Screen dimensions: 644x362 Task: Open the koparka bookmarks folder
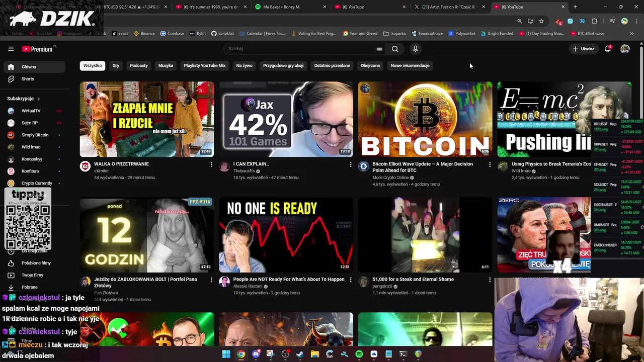(394, 34)
